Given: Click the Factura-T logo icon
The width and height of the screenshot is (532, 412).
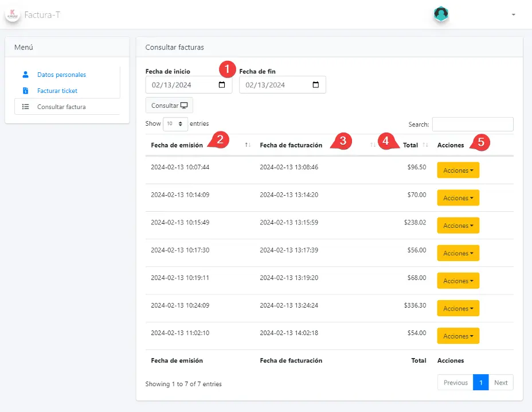Looking at the screenshot, I should (x=13, y=14).
